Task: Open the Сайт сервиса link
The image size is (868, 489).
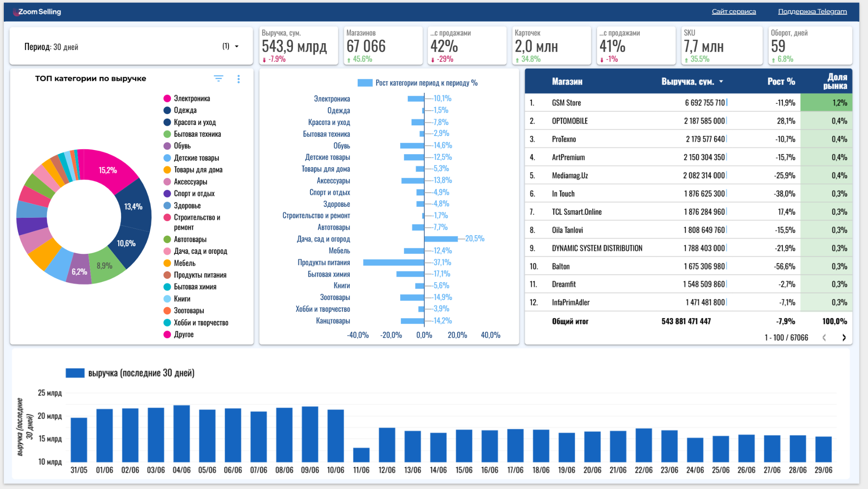Action: 734,11
